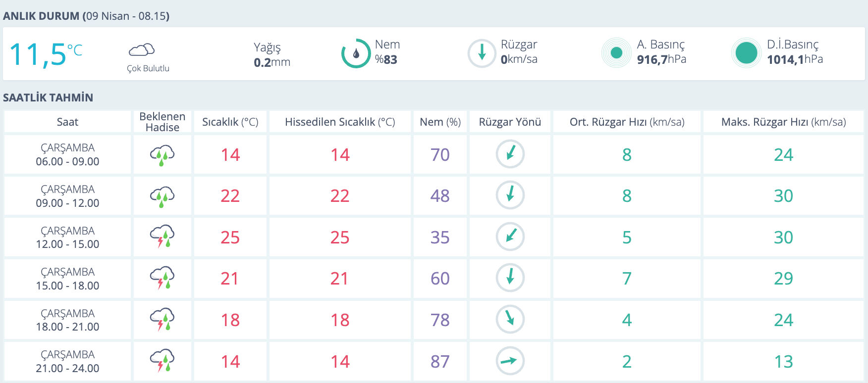Click the rain icon for 09.00 - 12.00

coord(162,196)
